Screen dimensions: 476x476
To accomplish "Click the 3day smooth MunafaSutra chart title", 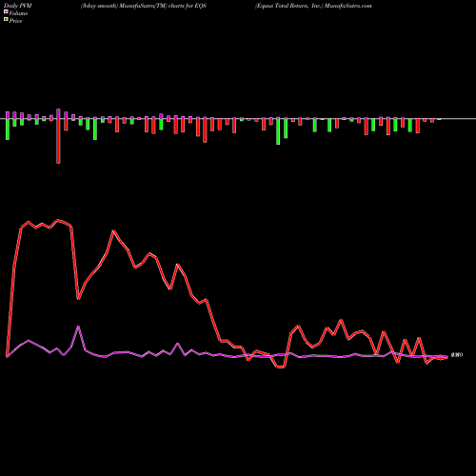I will 144,6.
